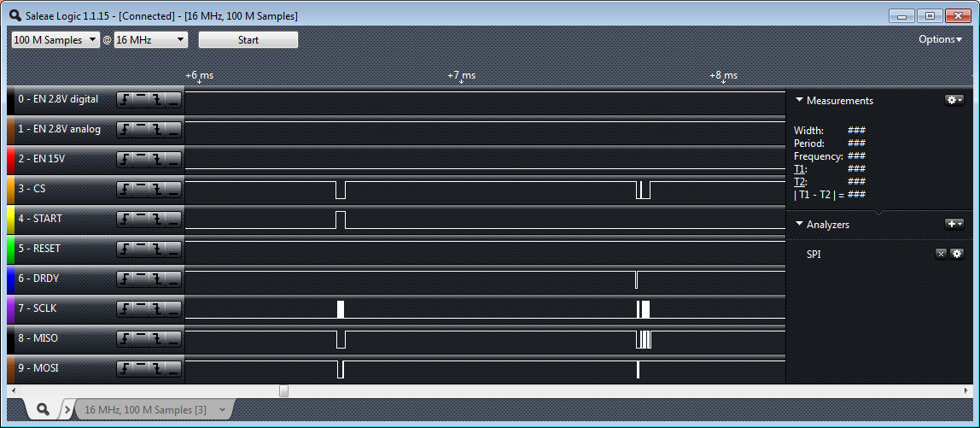Click the START channel yellow swatch
This screenshot has height=428, width=980.
10,219
